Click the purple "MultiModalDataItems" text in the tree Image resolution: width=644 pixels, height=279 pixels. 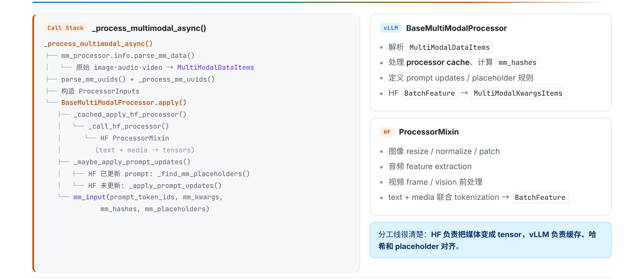point(216,67)
